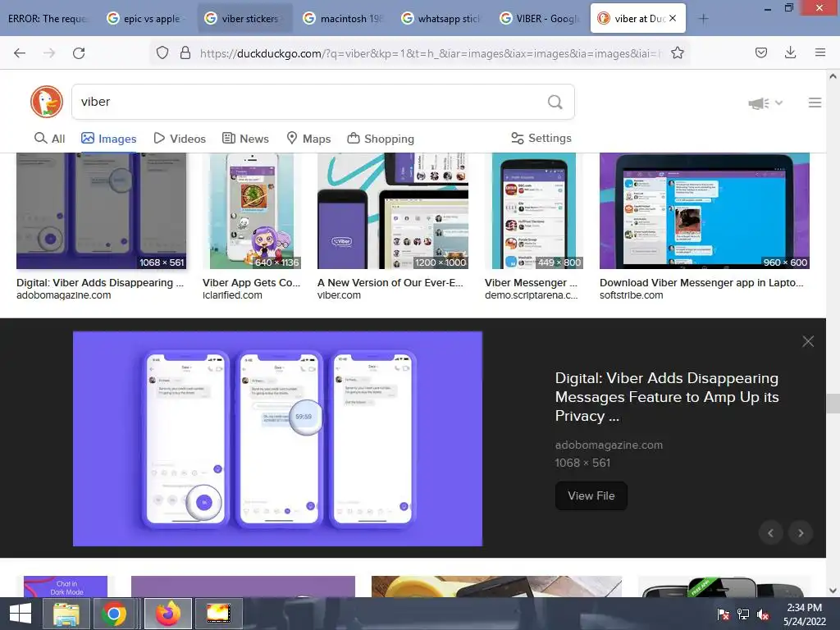Show the previous image in the detail panel

pos(770,533)
